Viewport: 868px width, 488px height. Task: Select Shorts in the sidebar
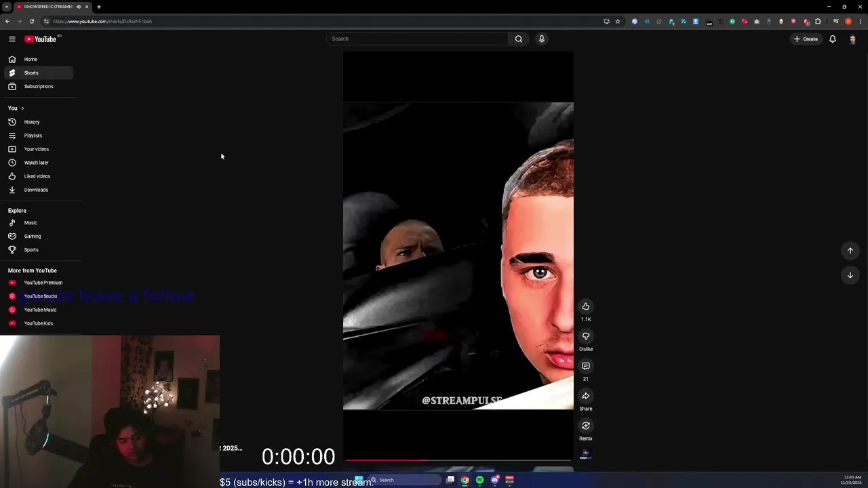coord(38,73)
